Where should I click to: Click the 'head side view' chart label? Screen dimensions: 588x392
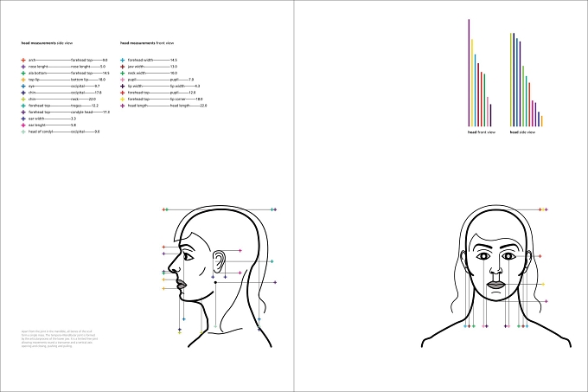point(523,132)
